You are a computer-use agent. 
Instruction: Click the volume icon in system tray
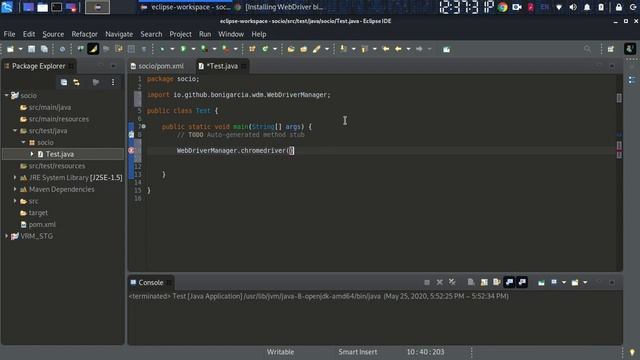(573, 7)
